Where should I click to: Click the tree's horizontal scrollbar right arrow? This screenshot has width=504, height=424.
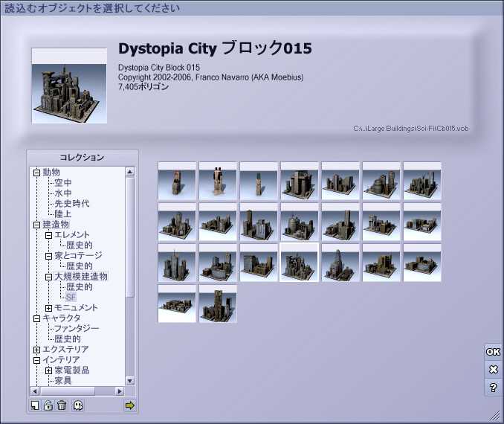click(120, 391)
